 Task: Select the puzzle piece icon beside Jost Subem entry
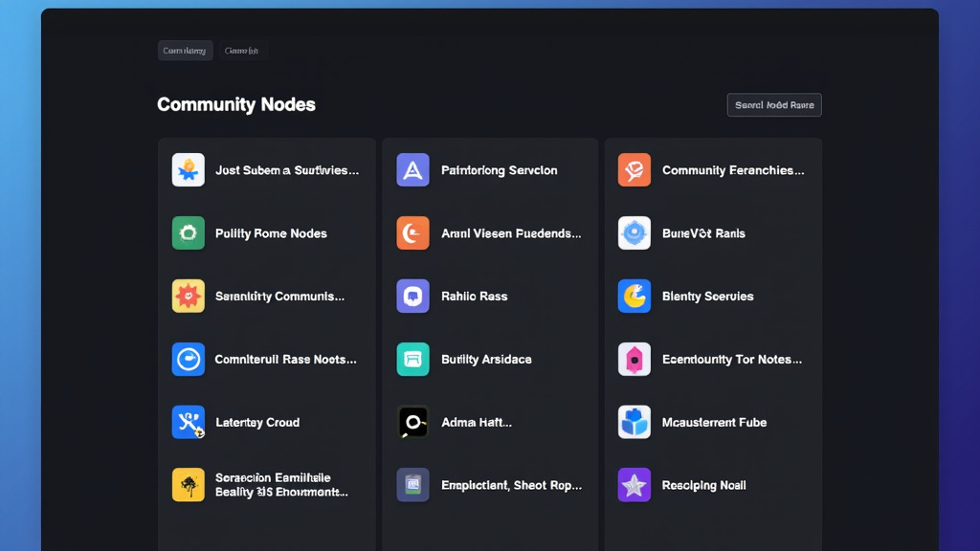(x=188, y=169)
